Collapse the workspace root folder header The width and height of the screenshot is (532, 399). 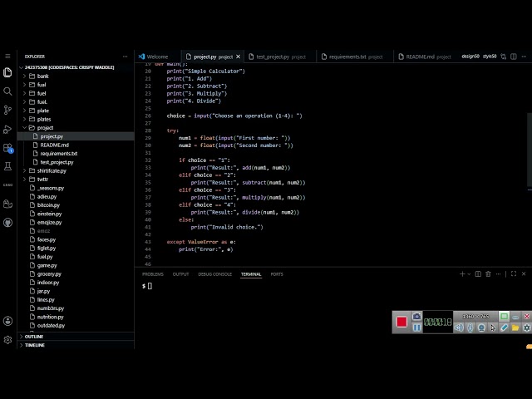(x=76, y=67)
